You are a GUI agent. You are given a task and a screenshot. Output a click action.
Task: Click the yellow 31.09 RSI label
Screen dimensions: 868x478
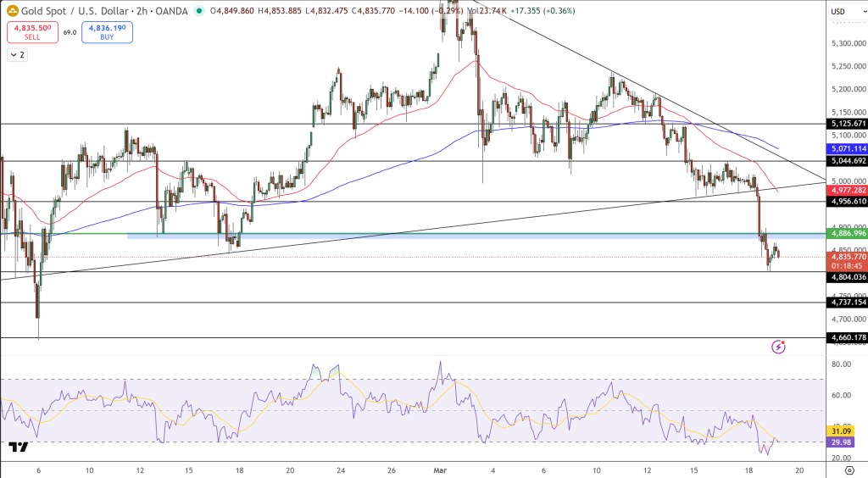coord(841,431)
